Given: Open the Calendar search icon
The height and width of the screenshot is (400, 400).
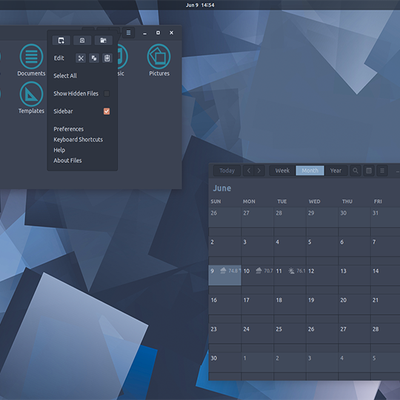Looking at the screenshot, I should click(x=355, y=171).
